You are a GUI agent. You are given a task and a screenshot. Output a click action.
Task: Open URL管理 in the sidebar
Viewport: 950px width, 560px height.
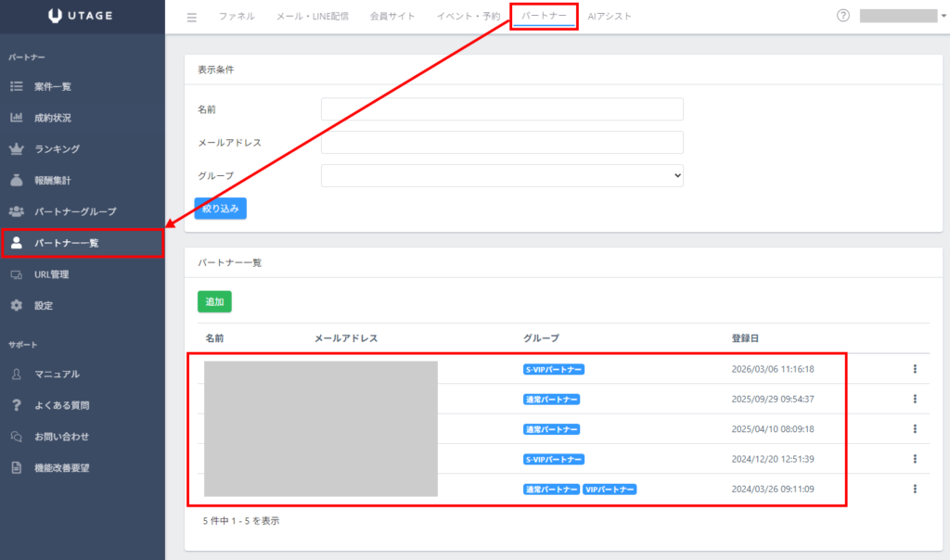click(x=51, y=274)
